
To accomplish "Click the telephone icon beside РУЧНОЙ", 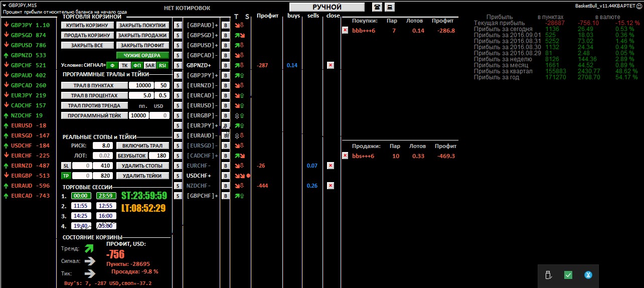I will tap(377, 7).
